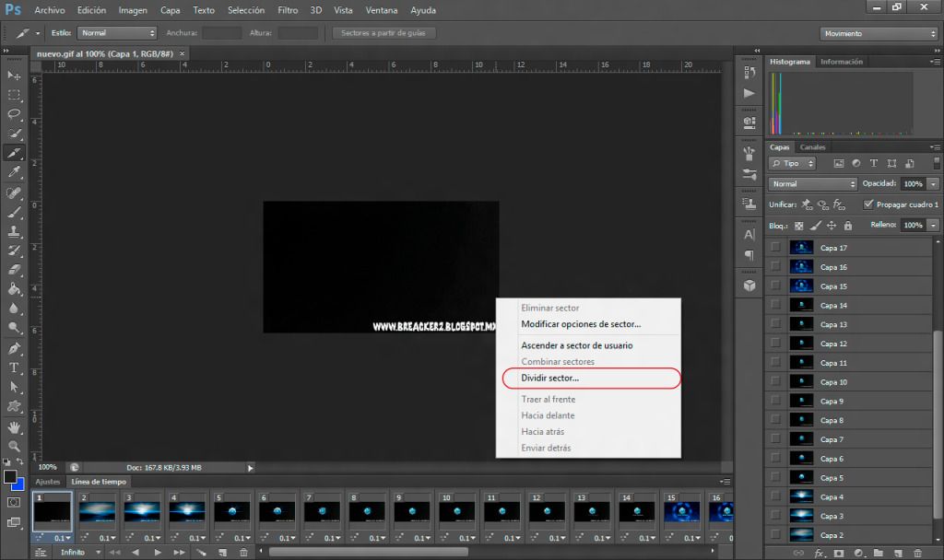Select the Hand tool
This screenshot has width=944, height=560.
(x=14, y=427)
